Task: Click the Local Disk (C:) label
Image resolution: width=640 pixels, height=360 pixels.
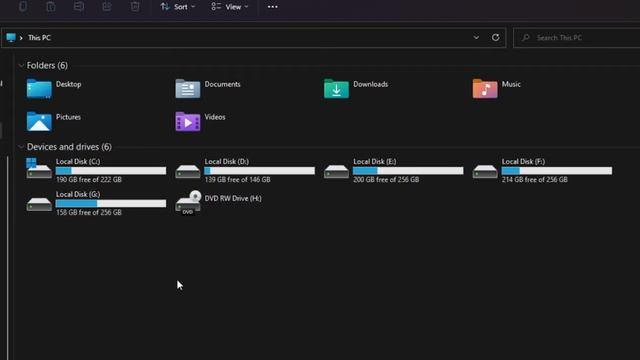Action: pyautogui.click(x=78, y=161)
